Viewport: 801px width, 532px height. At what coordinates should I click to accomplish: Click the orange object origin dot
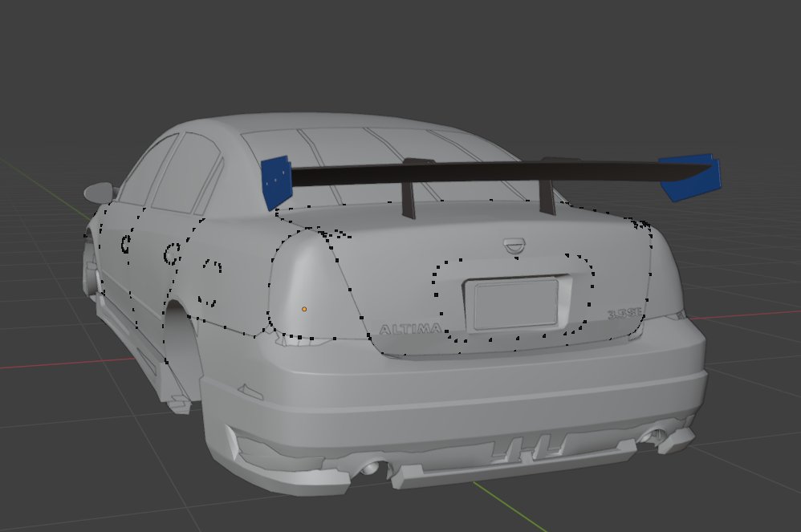304,310
